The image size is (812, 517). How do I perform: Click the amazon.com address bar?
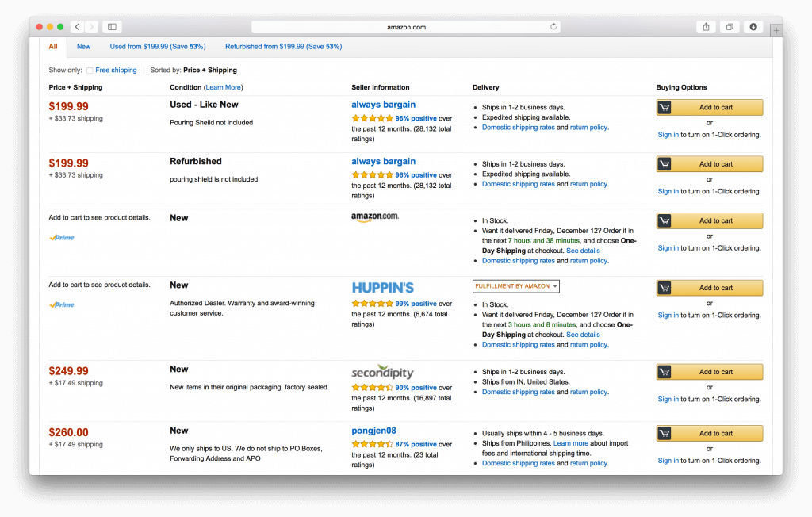coord(406,27)
